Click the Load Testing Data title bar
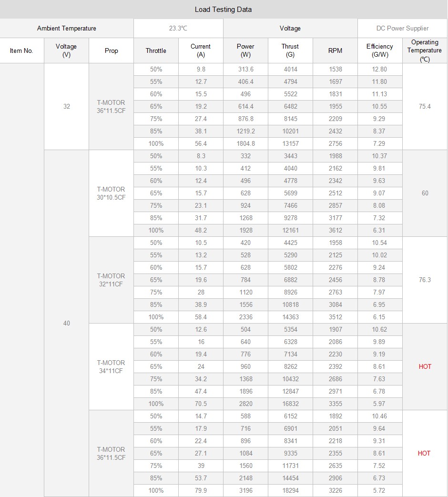 point(224,10)
